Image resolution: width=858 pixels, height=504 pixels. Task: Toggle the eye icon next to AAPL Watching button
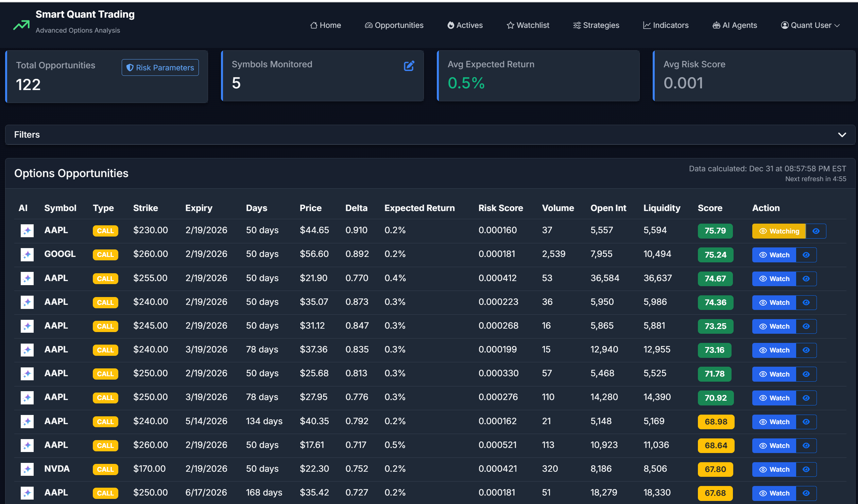point(816,231)
